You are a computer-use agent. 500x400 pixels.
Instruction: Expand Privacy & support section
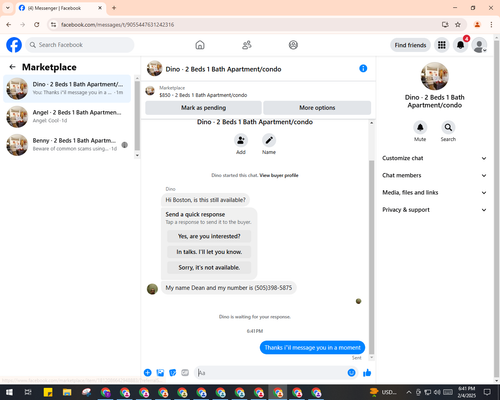coord(434,210)
